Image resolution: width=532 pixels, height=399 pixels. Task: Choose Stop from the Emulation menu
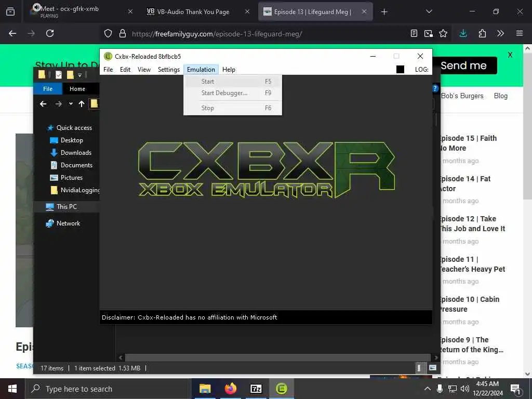coord(232,108)
